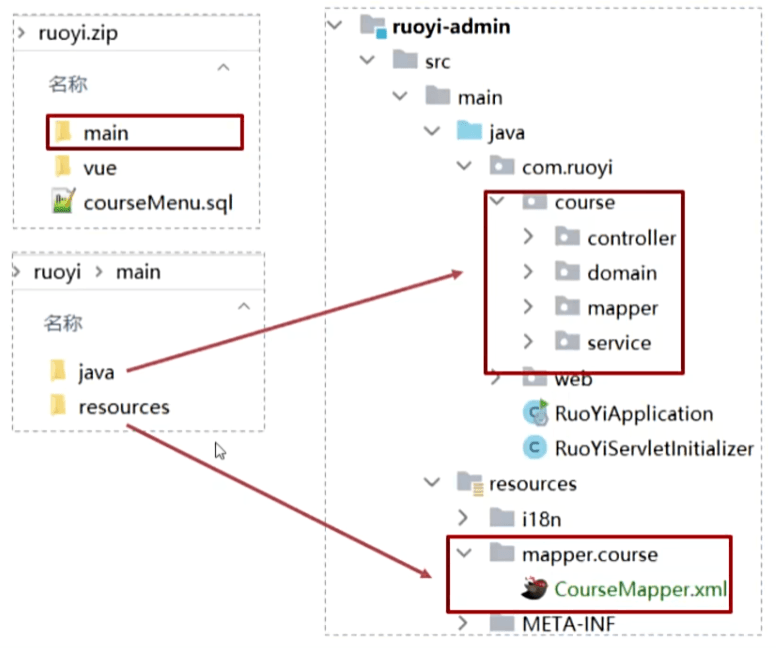Select the RuoYiApplication label
The width and height of the screenshot is (776, 648).
click(634, 413)
